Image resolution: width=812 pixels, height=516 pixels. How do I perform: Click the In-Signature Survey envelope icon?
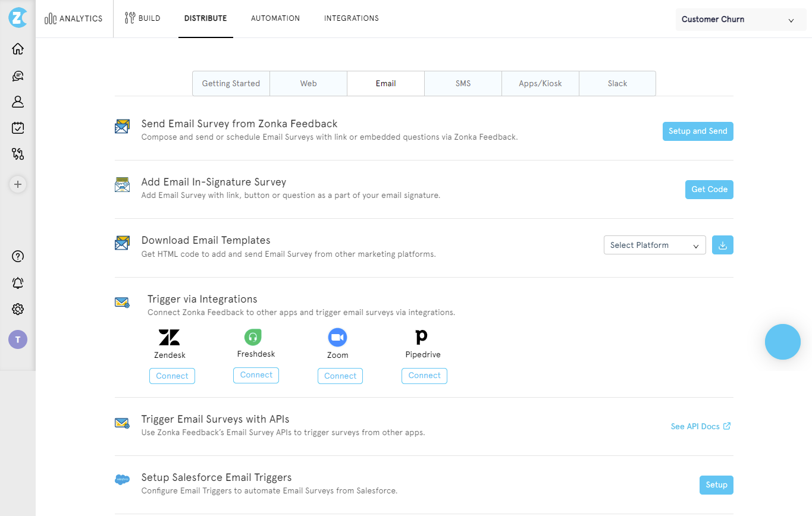[123, 185]
